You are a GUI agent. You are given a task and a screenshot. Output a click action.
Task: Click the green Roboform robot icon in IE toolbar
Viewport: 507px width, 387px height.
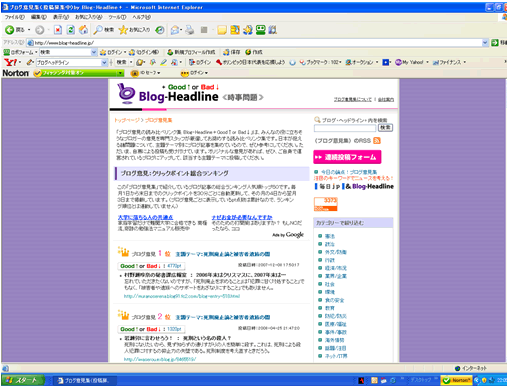pos(261,30)
